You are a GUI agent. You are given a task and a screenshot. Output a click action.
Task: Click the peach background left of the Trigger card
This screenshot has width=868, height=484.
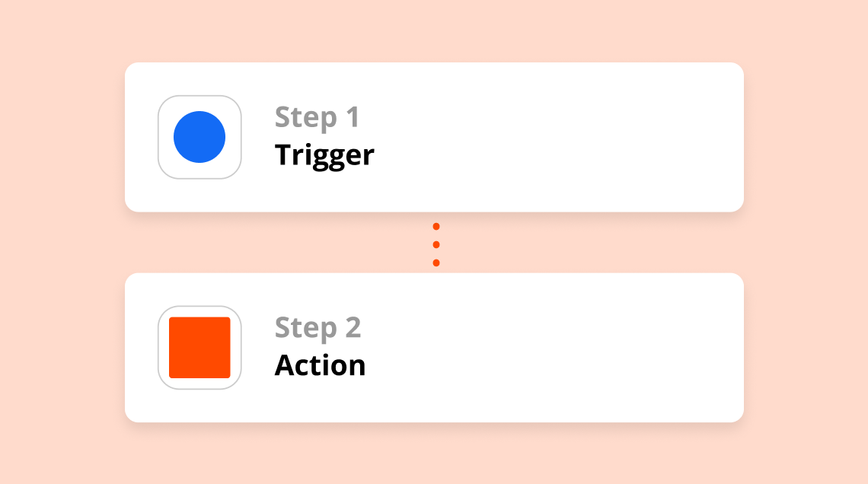pyautogui.click(x=62, y=137)
